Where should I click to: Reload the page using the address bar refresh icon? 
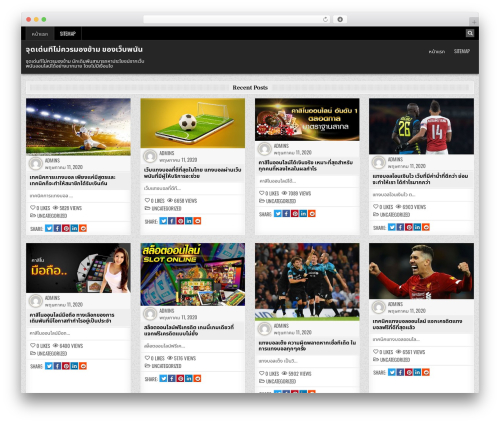tap(325, 19)
